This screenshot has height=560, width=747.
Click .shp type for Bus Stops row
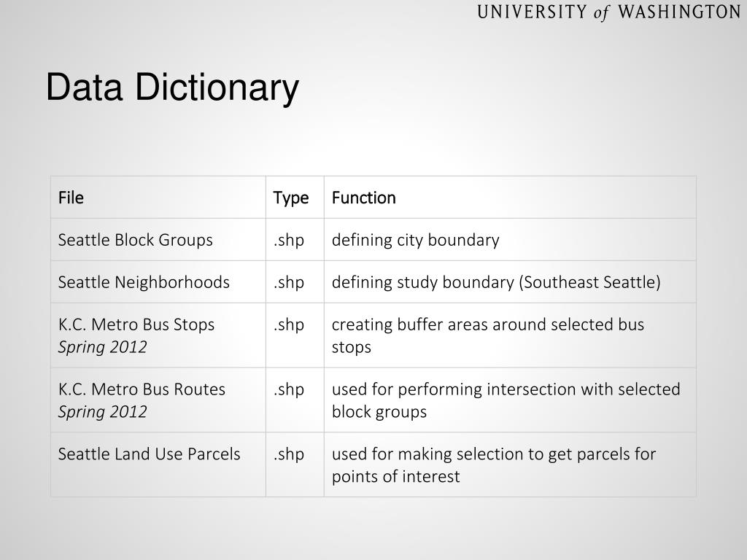click(289, 324)
